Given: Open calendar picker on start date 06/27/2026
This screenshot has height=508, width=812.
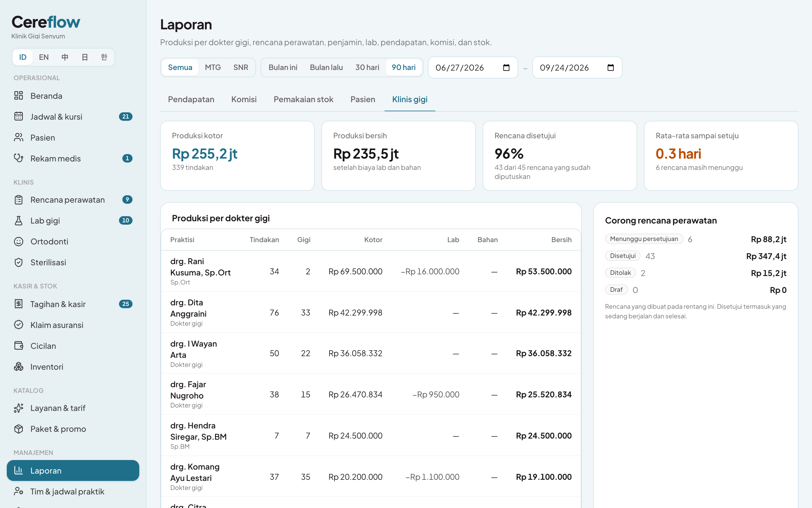Looking at the screenshot, I should point(506,67).
